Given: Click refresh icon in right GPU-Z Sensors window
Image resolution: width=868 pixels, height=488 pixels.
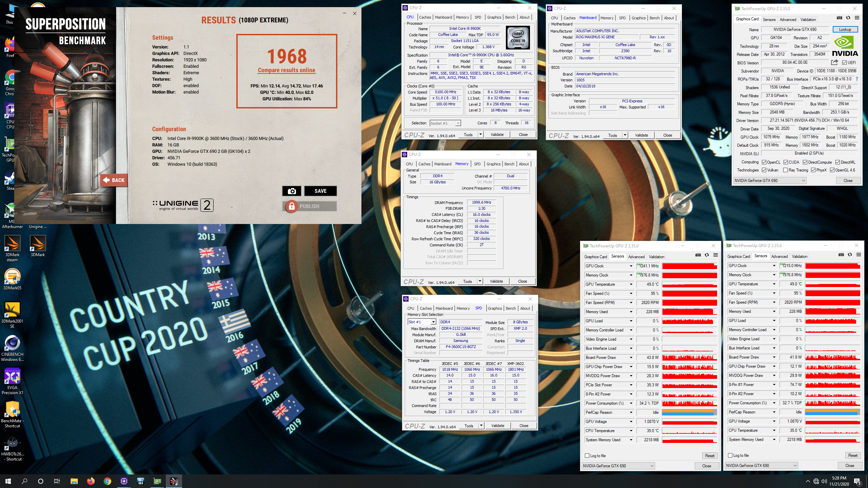Looking at the screenshot, I should [x=850, y=255].
